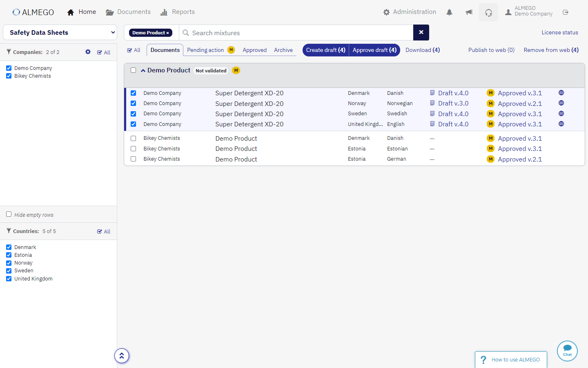This screenshot has width=588, height=368.
Task: Enable the Hide empty rows checkbox
Action: (x=9, y=214)
